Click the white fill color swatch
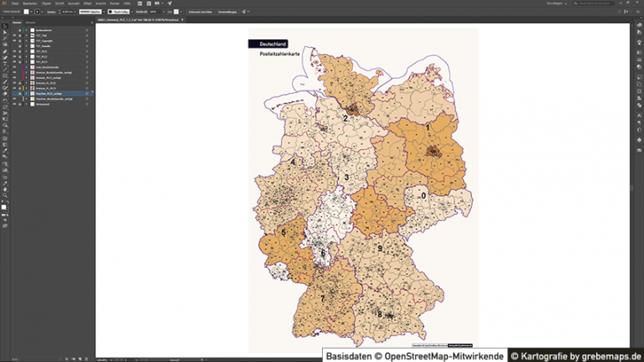 tap(3, 205)
